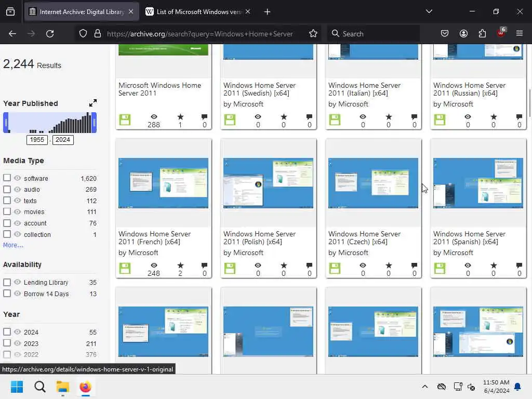Viewport: 532px width, 399px height.
Task: Click the list all tabs chevron
Action: pos(429,11)
